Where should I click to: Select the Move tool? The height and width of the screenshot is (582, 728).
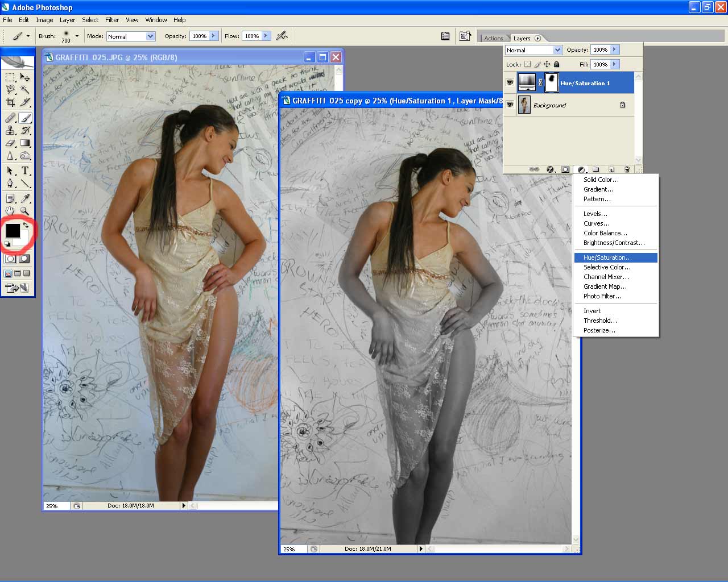(25, 77)
